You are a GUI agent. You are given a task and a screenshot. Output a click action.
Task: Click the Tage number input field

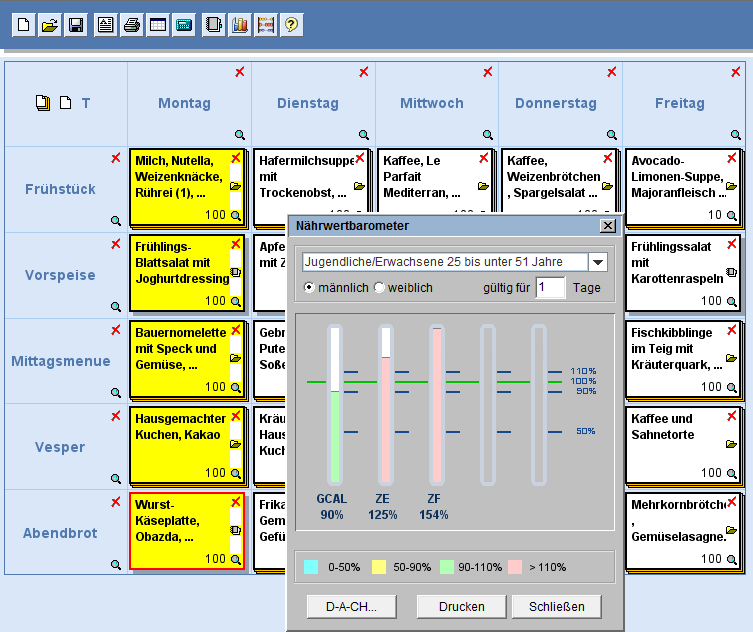(551, 288)
